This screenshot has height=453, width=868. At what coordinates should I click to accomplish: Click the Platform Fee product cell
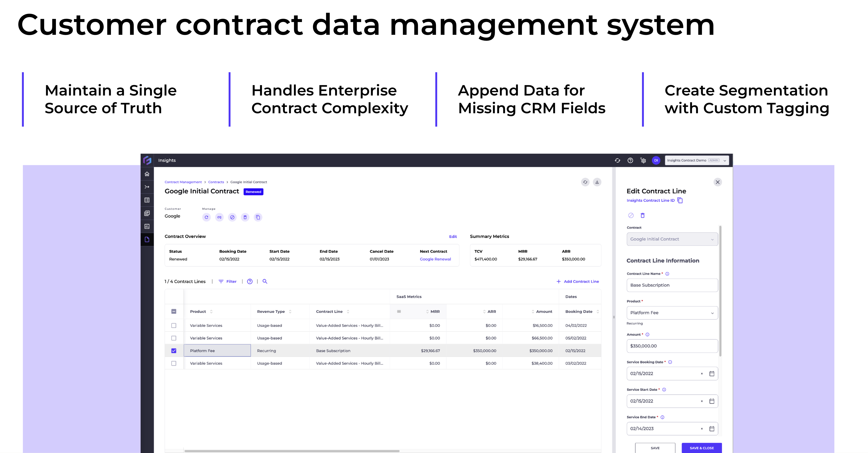point(217,350)
